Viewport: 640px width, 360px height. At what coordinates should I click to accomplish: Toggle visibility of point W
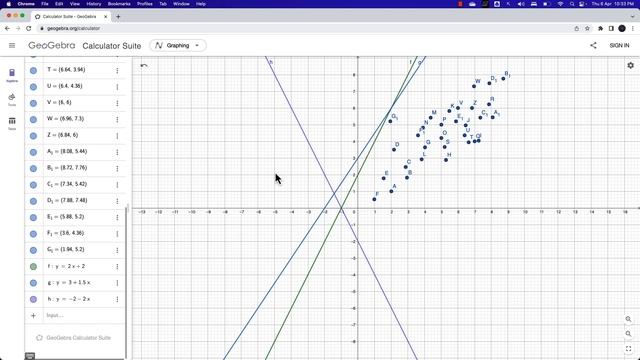[x=33, y=119]
